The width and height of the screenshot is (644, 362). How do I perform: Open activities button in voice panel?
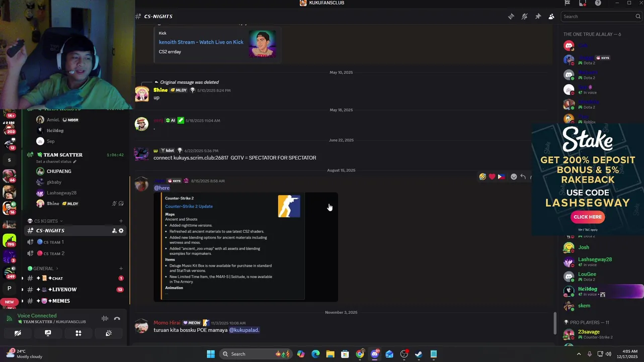point(78,333)
